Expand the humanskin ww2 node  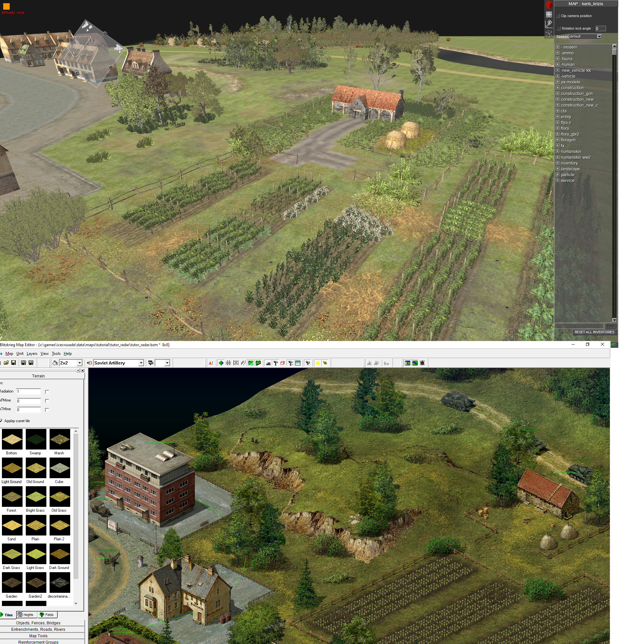(x=557, y=157)
